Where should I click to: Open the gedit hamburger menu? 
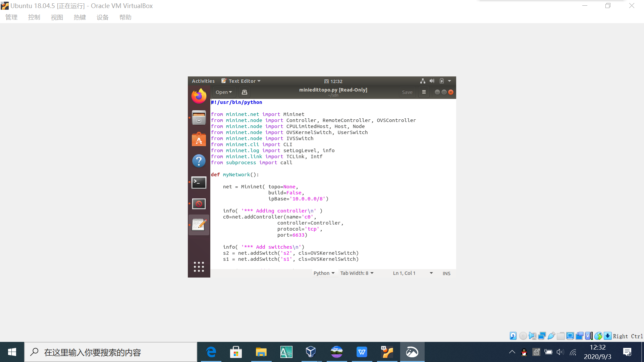pos(424,92)
